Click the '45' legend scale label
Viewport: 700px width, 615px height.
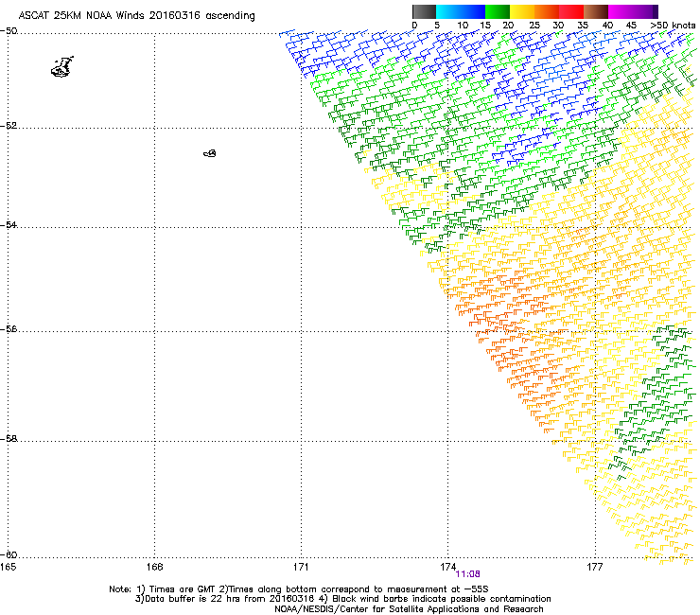pyautogui.click(x=631, y=26)
